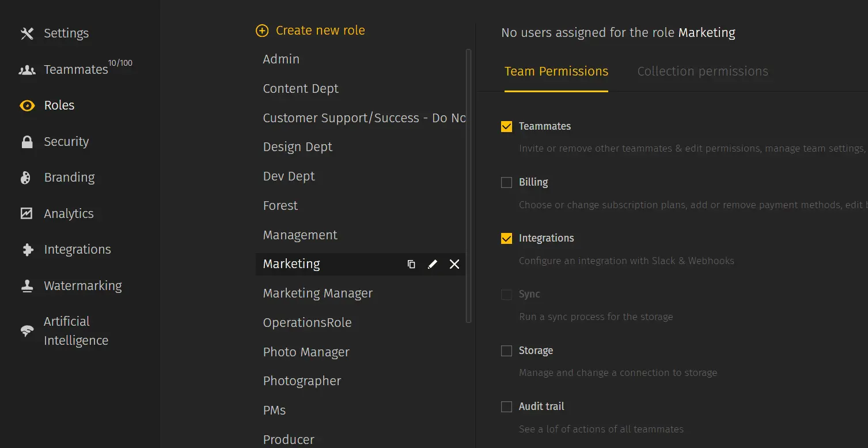Open Teammates via the people icon
Screen dimensions: 868x448
pyautogui.click(x=26, y=69)
